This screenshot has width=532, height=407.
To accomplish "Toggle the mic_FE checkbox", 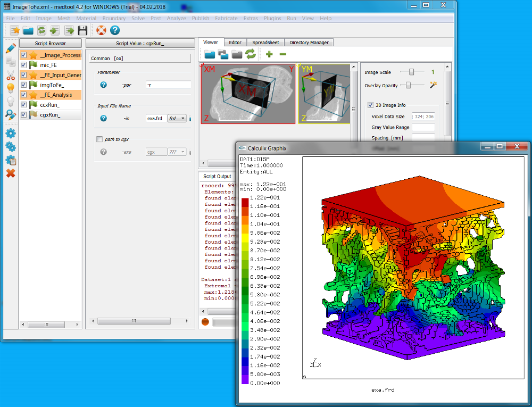I will tap(23, 65).
